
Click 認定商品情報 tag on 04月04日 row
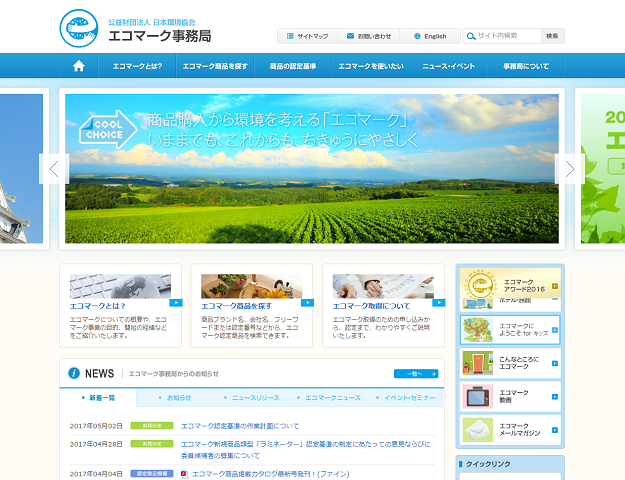pyautogui.click(x=152, y=474)
